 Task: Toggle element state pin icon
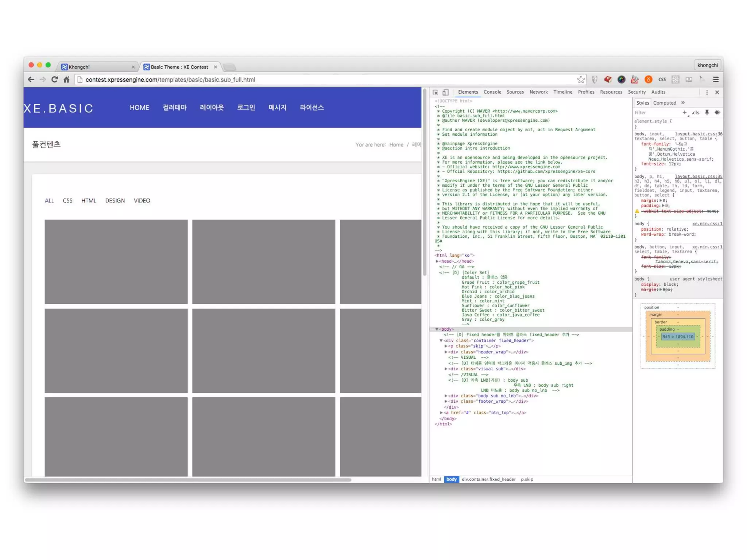point(707,113)
